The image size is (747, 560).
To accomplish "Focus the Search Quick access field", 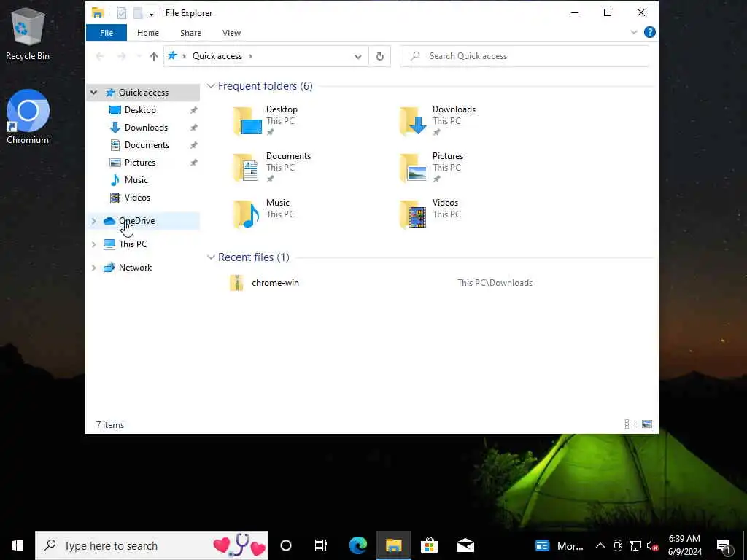I will (x=524, y=56).
